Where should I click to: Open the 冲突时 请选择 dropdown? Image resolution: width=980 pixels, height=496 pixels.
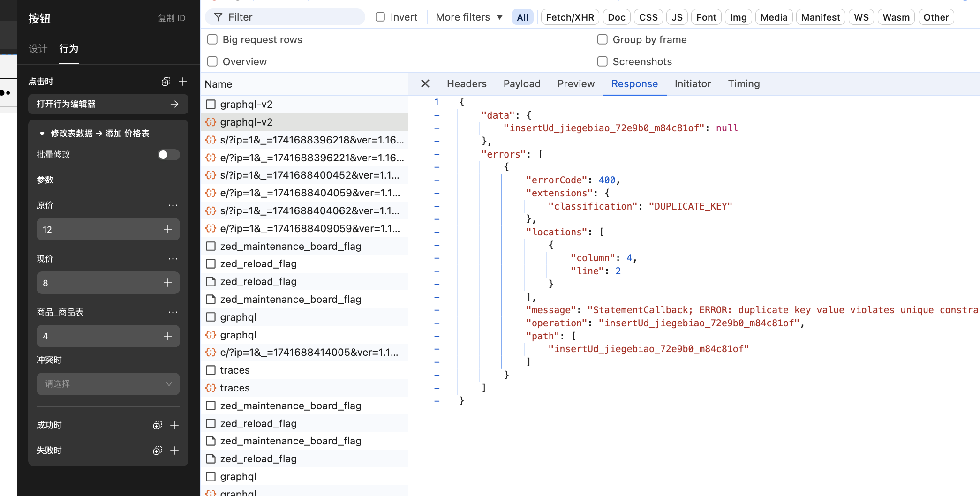(108, 384)
